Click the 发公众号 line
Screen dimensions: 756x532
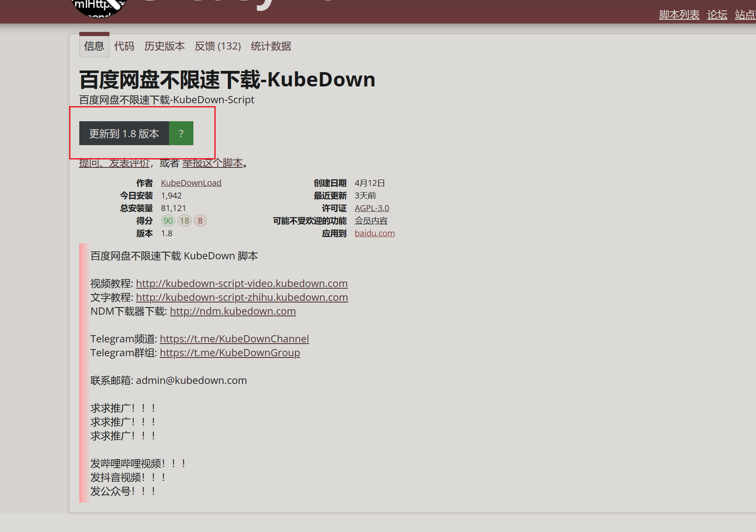click(123, 491)
